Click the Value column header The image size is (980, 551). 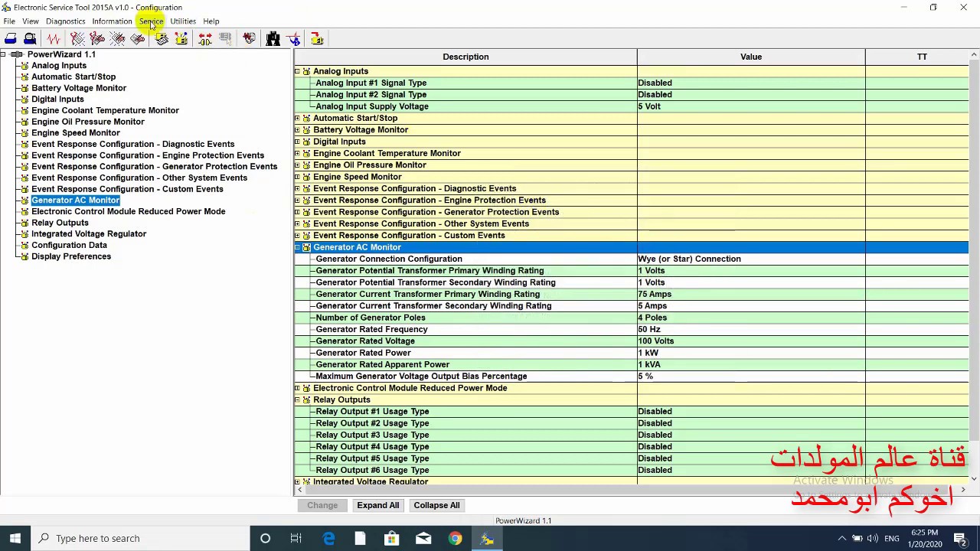point(751,57)
